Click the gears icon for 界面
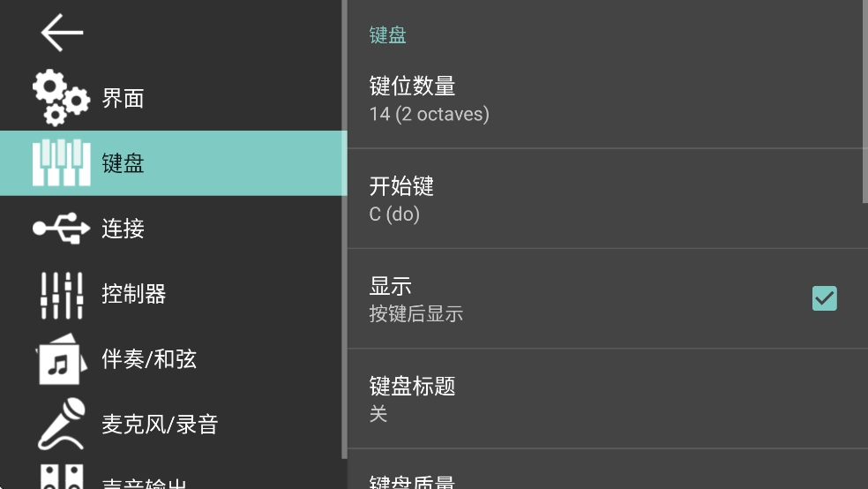The width and height of the screenshot is (868, 489). coord(61,98)
